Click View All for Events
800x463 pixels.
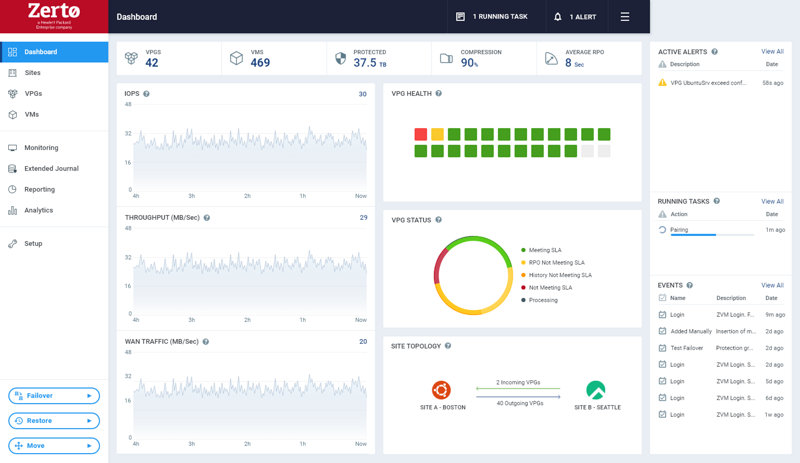(772, 285)
